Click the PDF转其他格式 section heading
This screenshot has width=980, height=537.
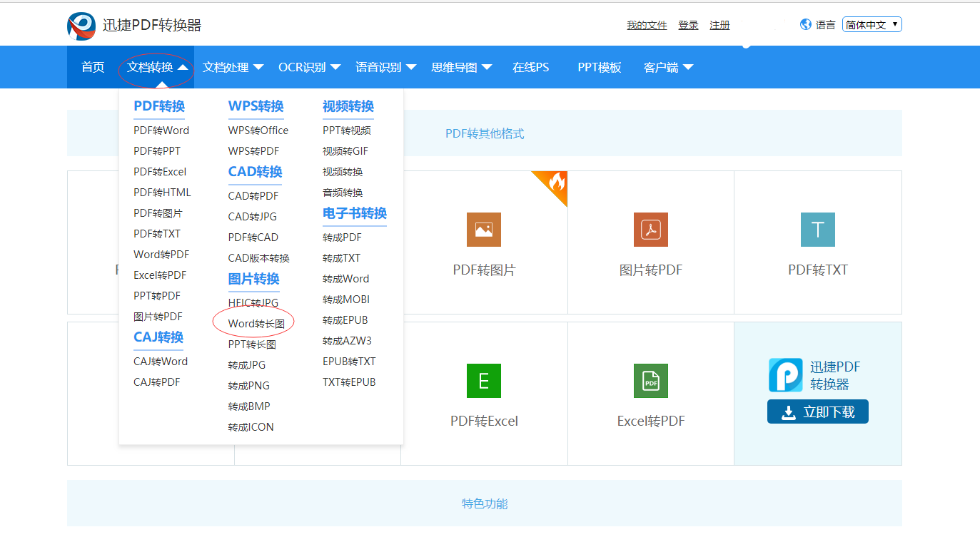click(x=485, y=133)
